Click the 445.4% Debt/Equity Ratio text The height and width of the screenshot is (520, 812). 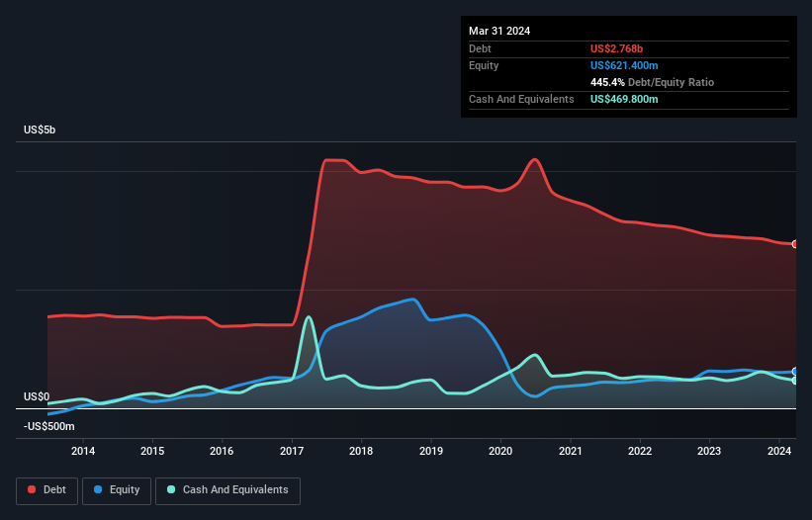pos(652,82)
